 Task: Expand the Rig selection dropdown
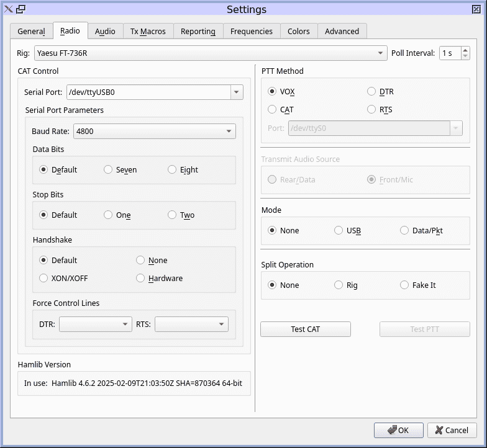(381, 53)
